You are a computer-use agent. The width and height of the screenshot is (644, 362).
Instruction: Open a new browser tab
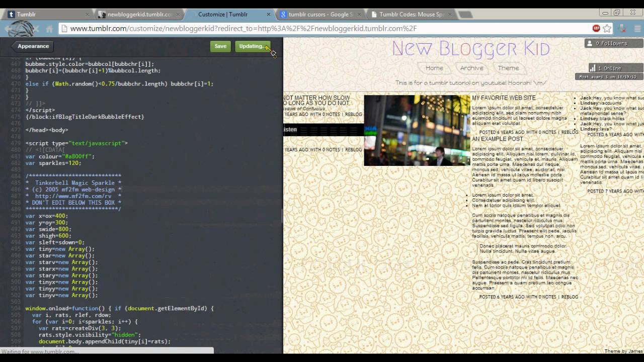point(465,15)
